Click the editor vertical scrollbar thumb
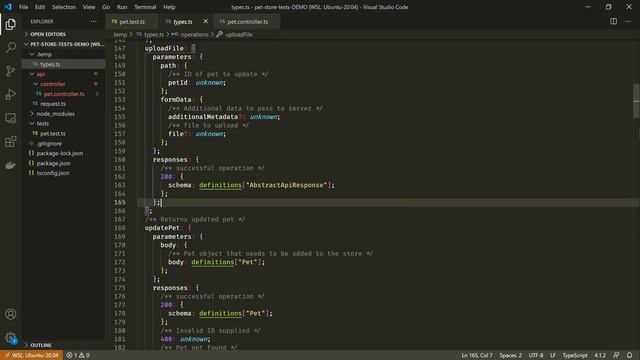Viewport: 640px width, 360px height. tap(636, 100)
